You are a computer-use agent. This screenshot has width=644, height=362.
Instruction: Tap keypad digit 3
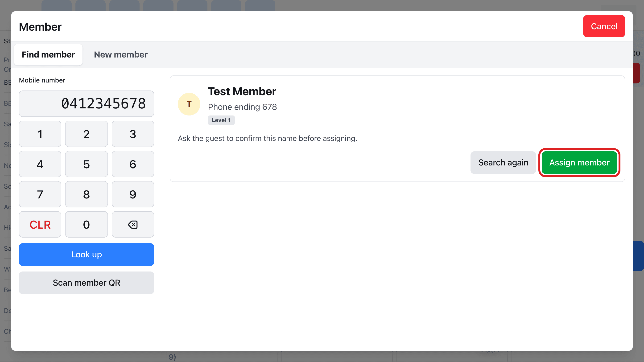[133, 134]
